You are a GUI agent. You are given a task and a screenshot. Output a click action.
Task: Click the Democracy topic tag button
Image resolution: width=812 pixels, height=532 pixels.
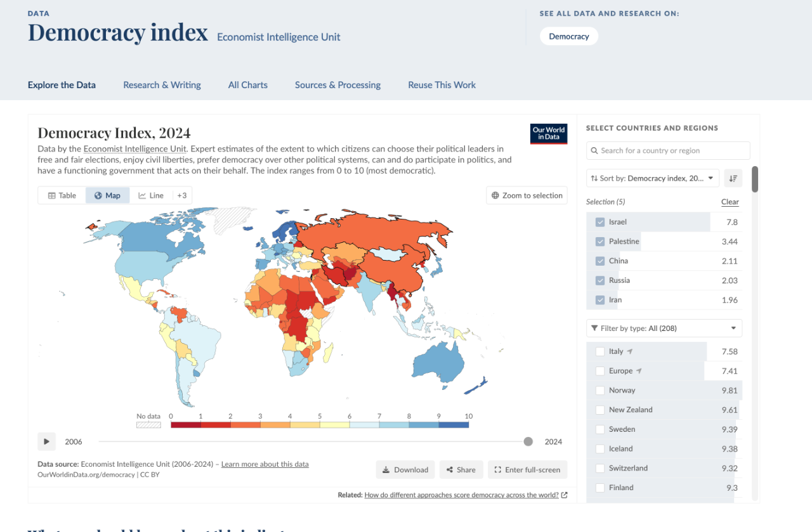click(x=568, y=36)
